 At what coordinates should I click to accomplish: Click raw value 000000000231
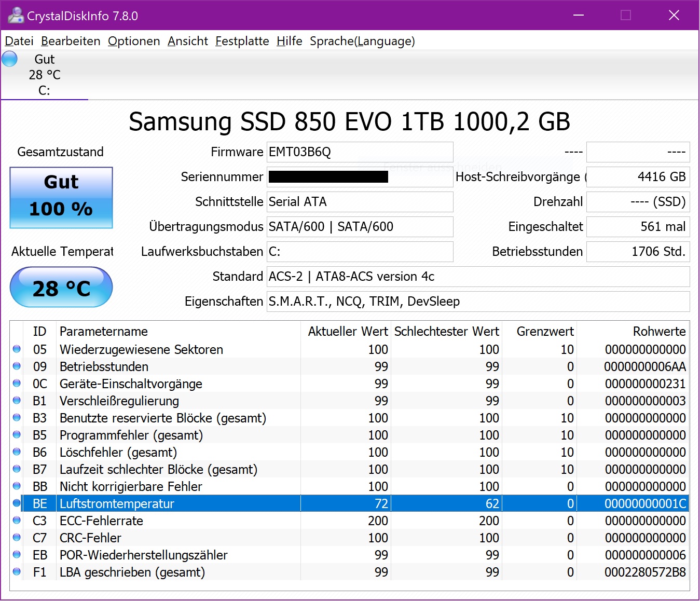point(646,384)
